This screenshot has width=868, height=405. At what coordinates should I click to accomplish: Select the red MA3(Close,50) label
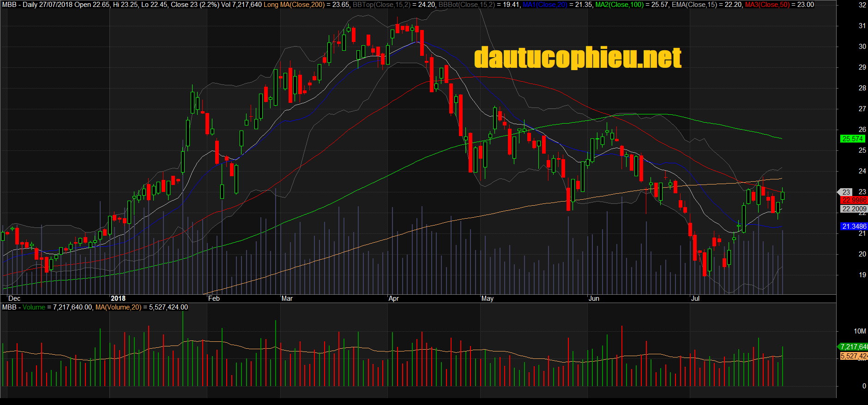click(767, 5)
